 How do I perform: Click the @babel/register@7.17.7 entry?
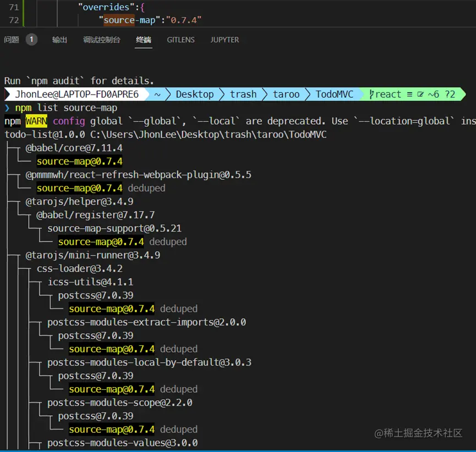click(96, 215)
